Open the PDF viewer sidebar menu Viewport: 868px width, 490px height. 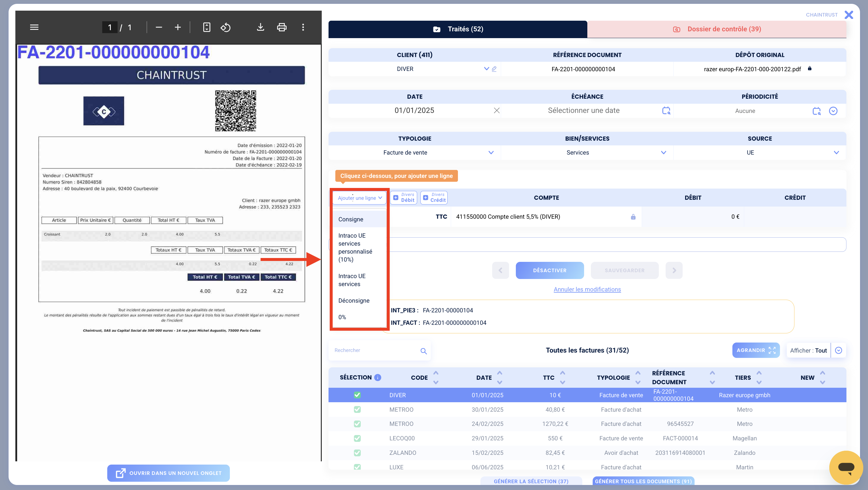point(34,27)
